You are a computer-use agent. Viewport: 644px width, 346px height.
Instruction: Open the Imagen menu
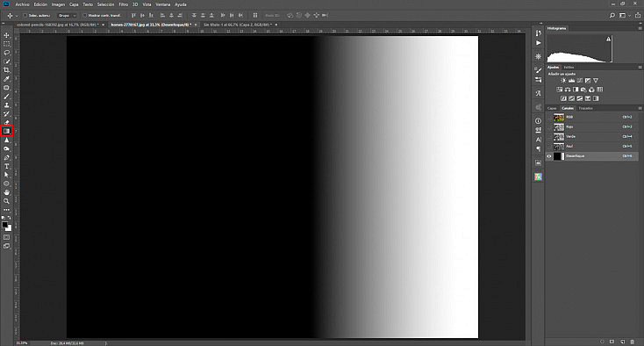coord(58,4)
